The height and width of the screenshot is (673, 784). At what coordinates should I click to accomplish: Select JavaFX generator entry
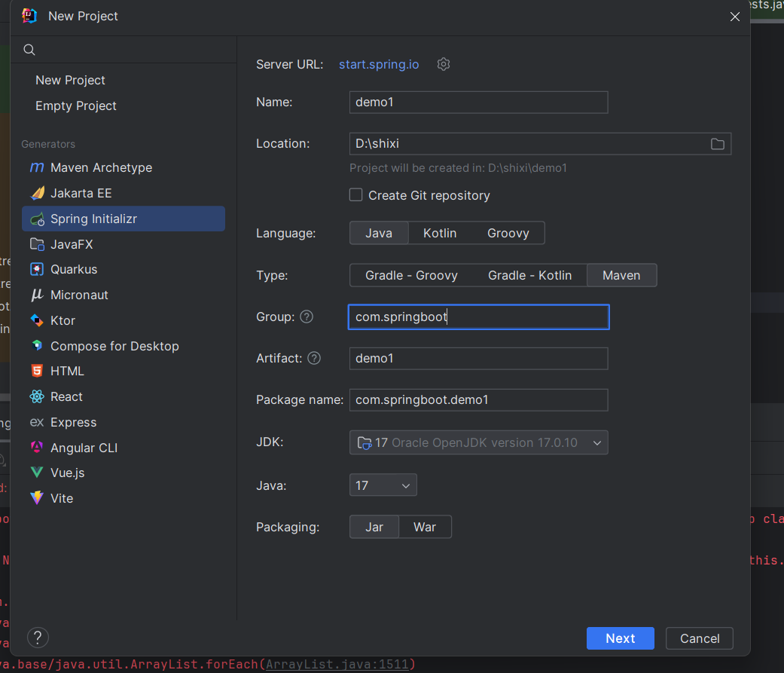pos(124,244)
